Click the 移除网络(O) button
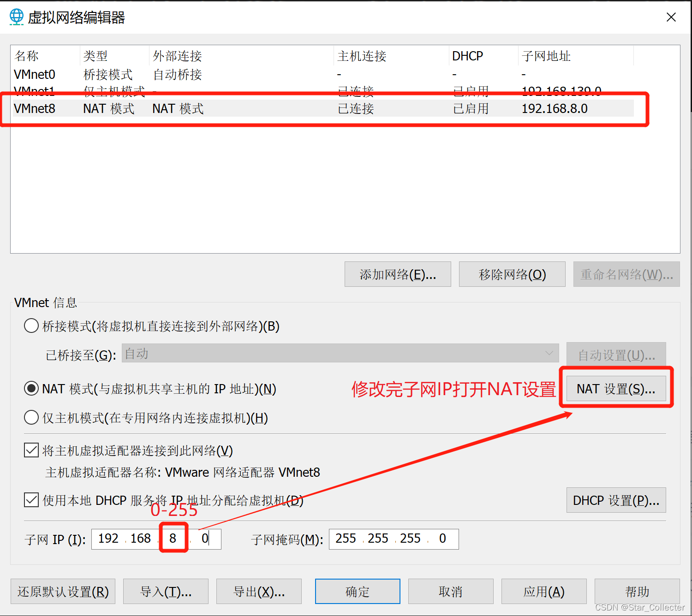Screen dimensions: 692x616 [x=512, y=274]
